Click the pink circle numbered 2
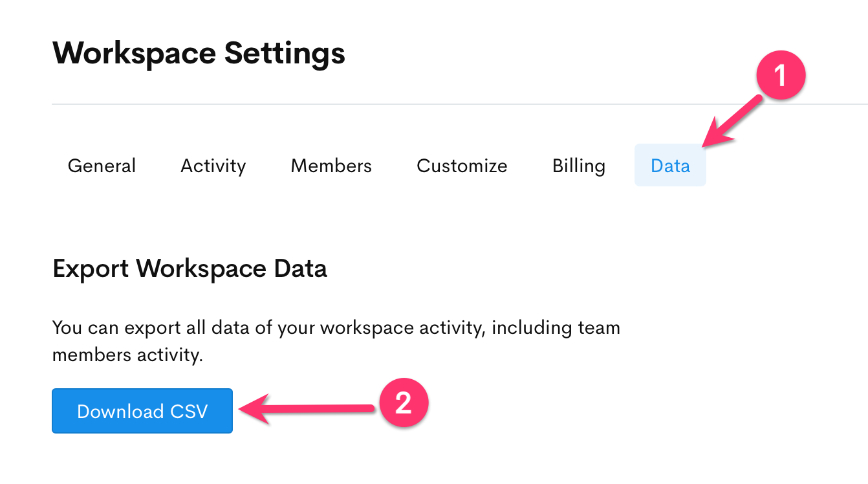The image size is (868, 484). (x=403, y=404)
